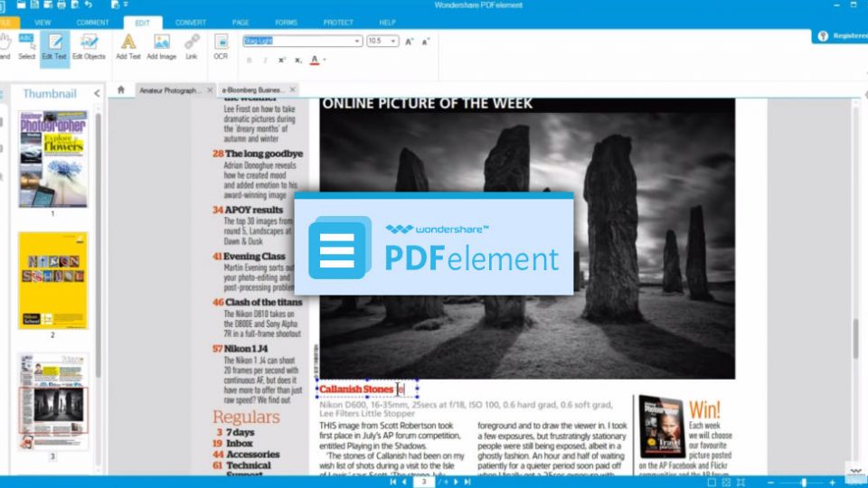
Task: Close the Amateur Photographer document tab
Action: [210, 90]
